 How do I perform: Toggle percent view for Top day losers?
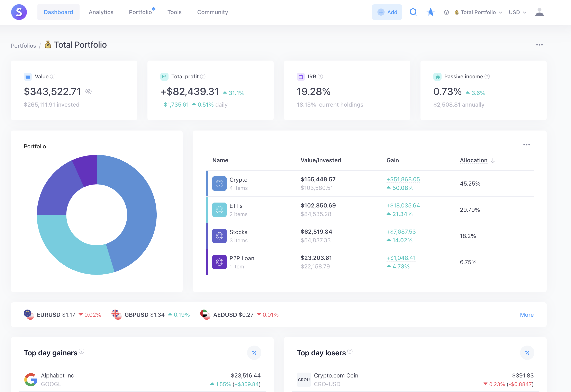pyautogui.click(x=527, y=353)
